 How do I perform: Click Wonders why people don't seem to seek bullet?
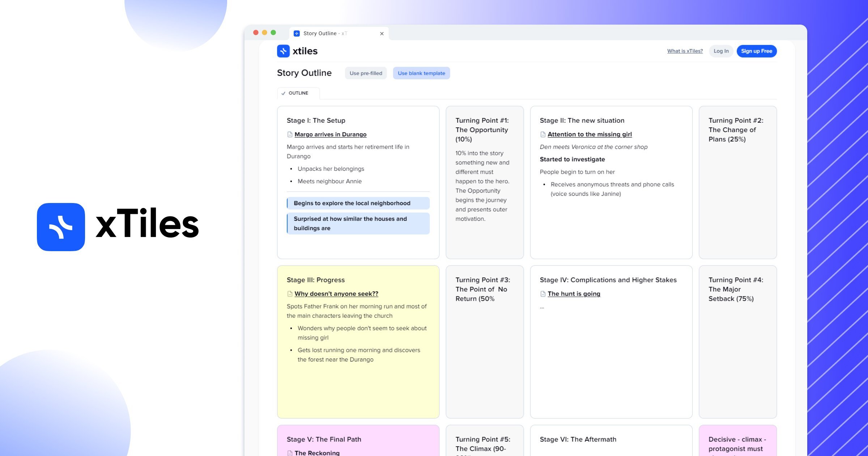(362, 333)
